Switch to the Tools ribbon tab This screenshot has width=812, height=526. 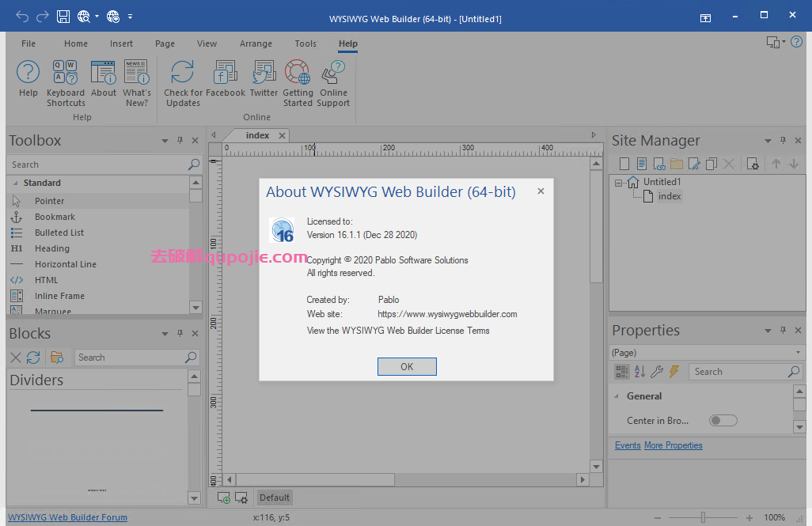coord(305,44)
